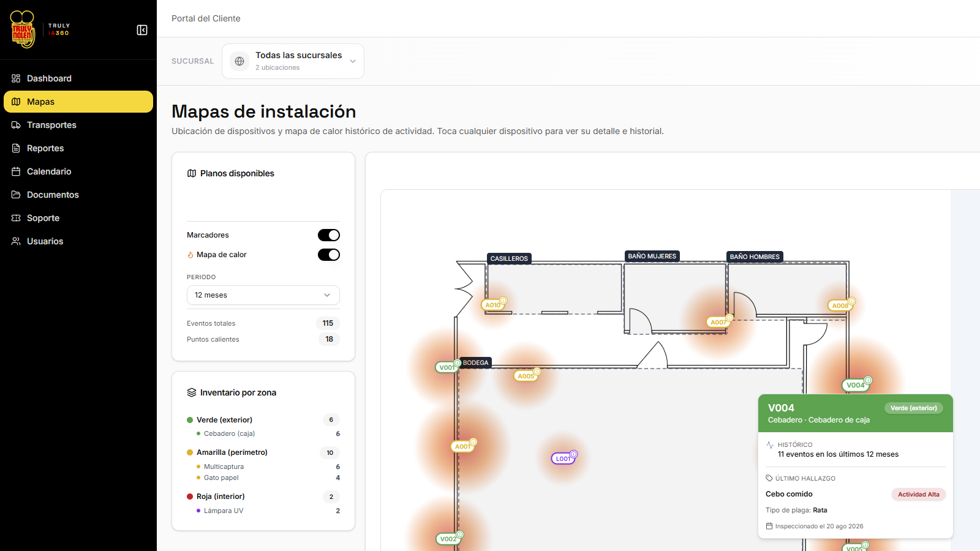
Task: Open Soporte in the sidebar
Action: pyautogui.click(x=78, y=218)
